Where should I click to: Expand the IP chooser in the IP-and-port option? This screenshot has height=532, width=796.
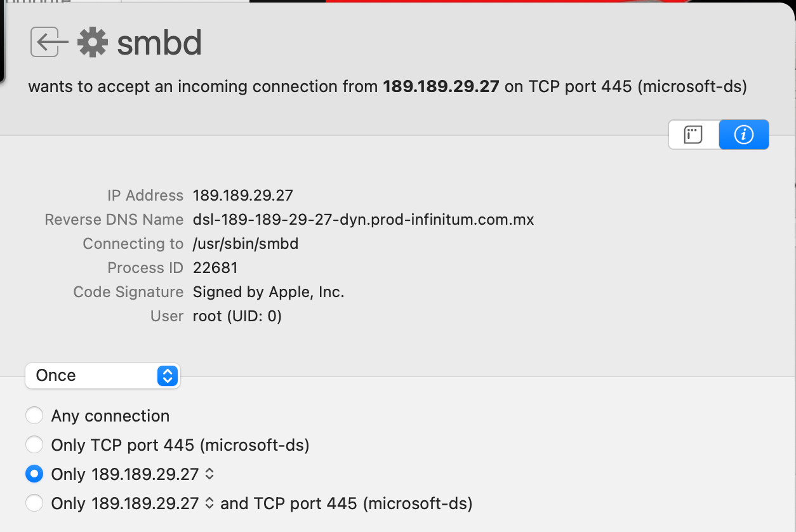(210, 503)
